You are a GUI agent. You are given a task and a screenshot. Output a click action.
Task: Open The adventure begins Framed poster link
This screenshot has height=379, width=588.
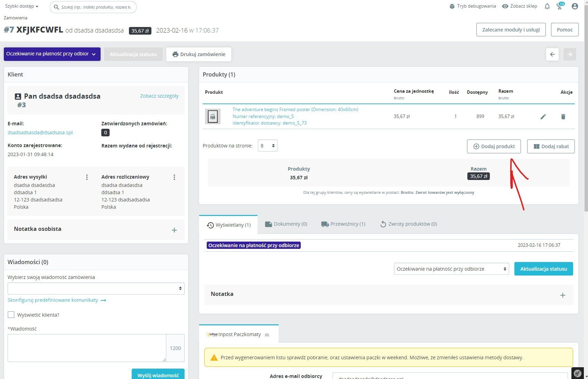(x=295, y=109)
